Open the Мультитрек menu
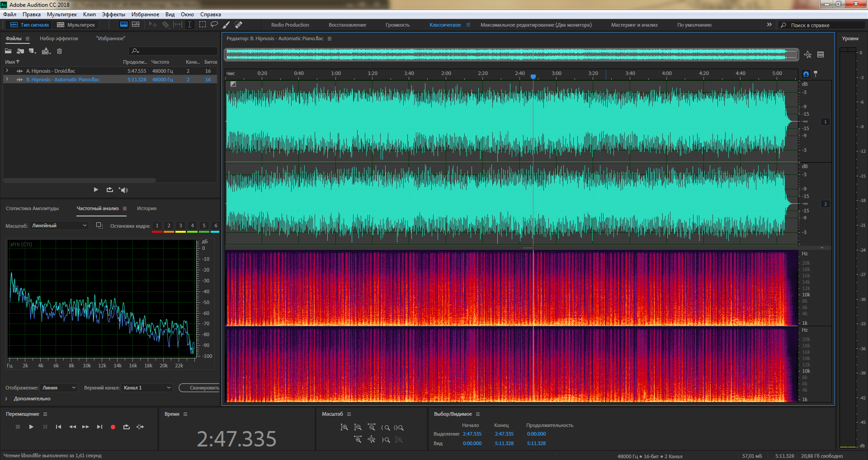The image size is (868, 460). (62, 14)
